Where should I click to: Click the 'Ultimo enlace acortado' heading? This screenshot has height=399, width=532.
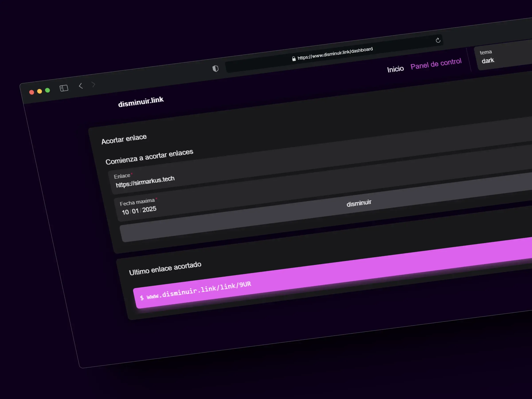pyautogui.click(x=165, y=268)
